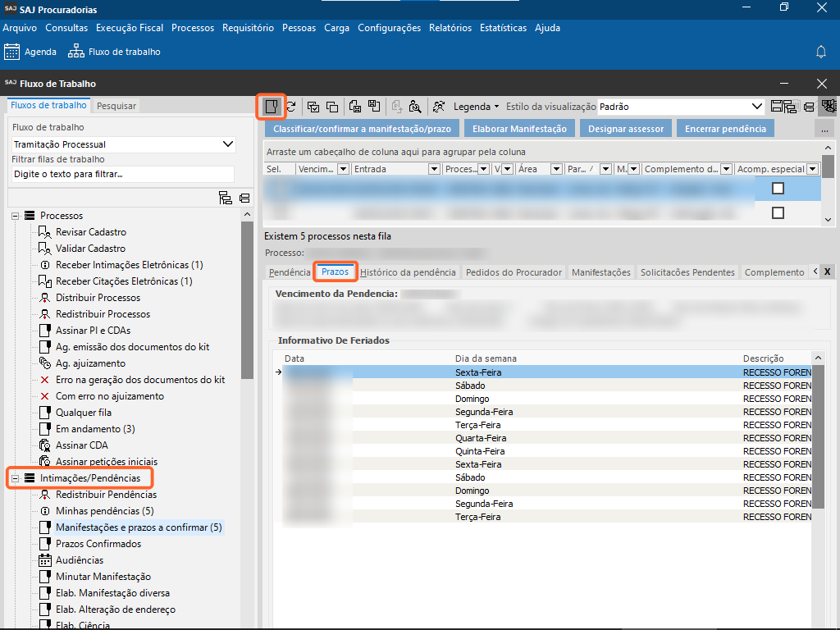This screenshot has height=630, width=840.
Task: Check Acomp. especial box in first row
Action: (778, 189)
